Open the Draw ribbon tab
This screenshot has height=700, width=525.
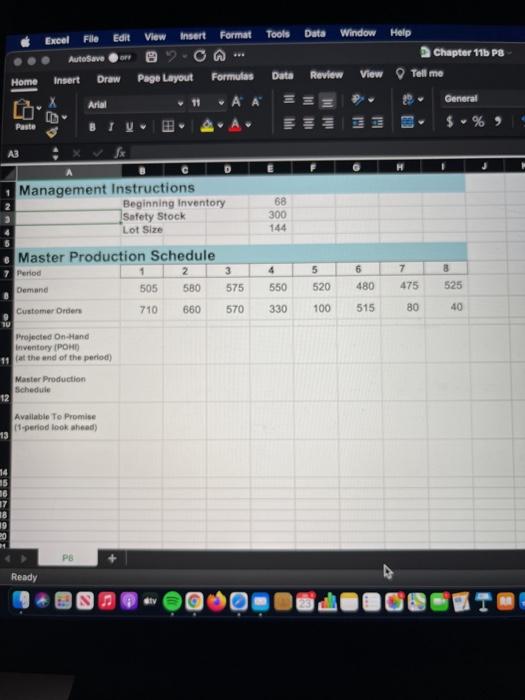[x=108, y=79]
